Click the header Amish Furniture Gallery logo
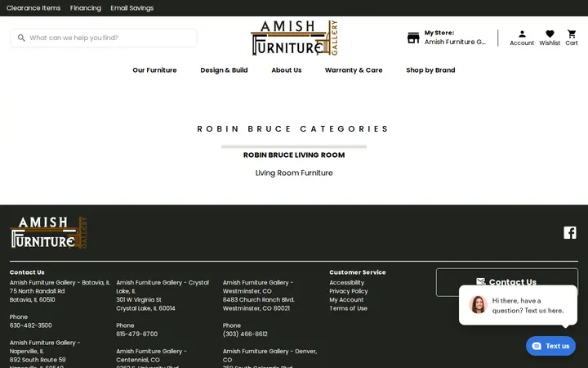588x368 pixels. tap(294, 38)
